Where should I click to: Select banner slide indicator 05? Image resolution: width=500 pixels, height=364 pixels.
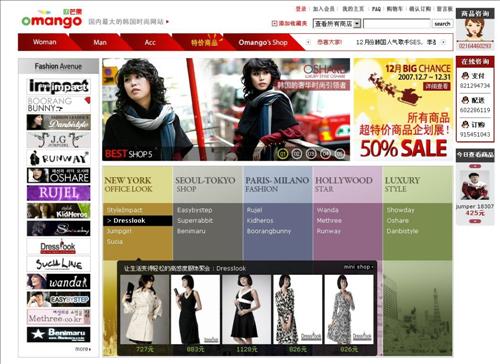click(340, 154)
